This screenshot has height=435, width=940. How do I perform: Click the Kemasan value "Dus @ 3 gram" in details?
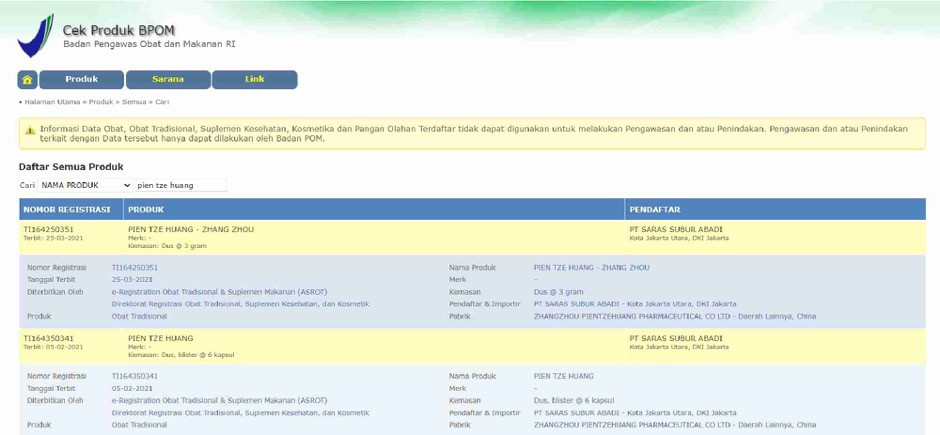(560, 292)
